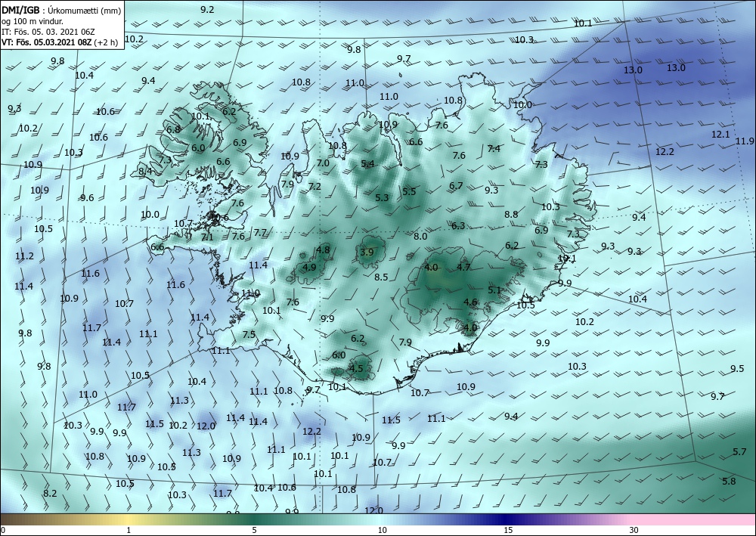This screenshot has height=536, width=756.
Task: Click the '1' tick label on the color scale
Action: tap(129, 530)
